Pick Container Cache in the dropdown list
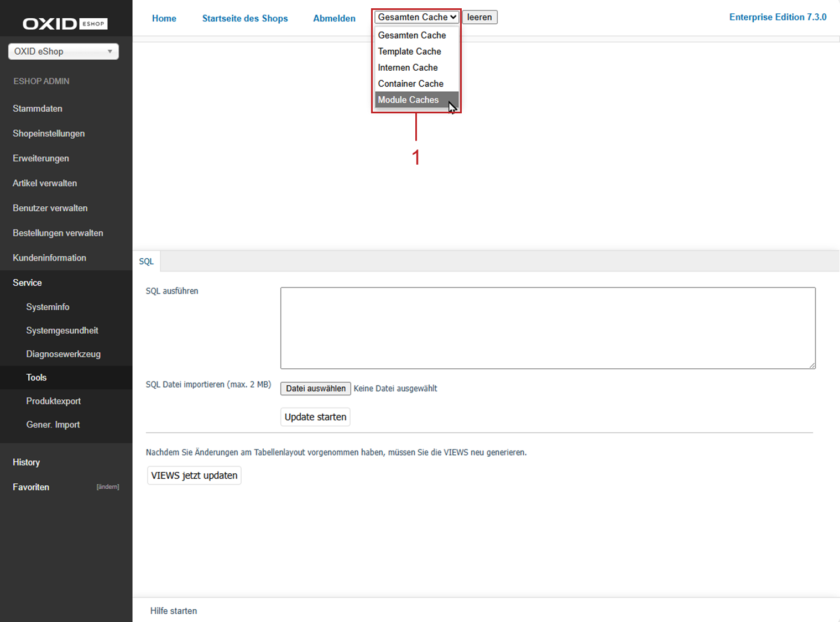This screenshot has width=840, height=622. click(410, 84)
